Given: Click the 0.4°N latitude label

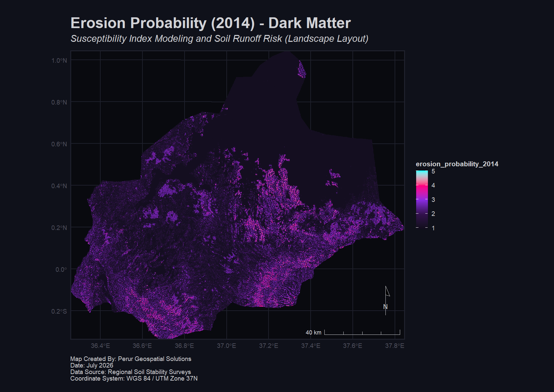Looking at the screenshot, I should click(59, 186).
